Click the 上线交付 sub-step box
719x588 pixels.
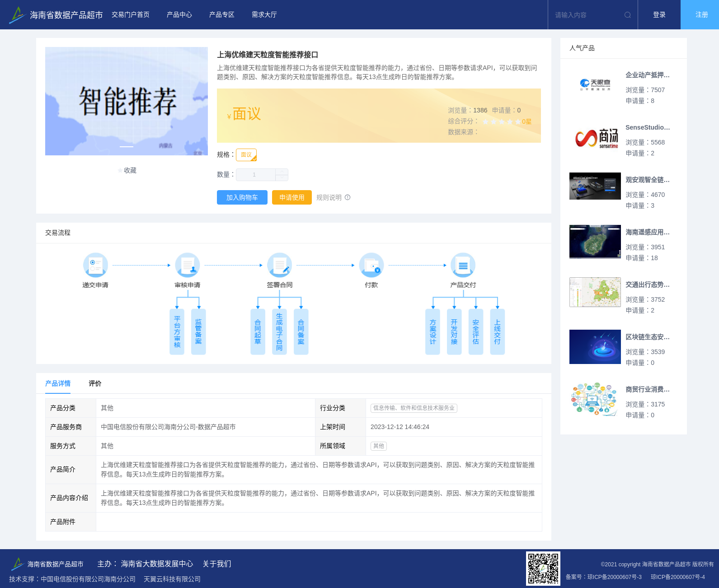click(x=498, y=332)
